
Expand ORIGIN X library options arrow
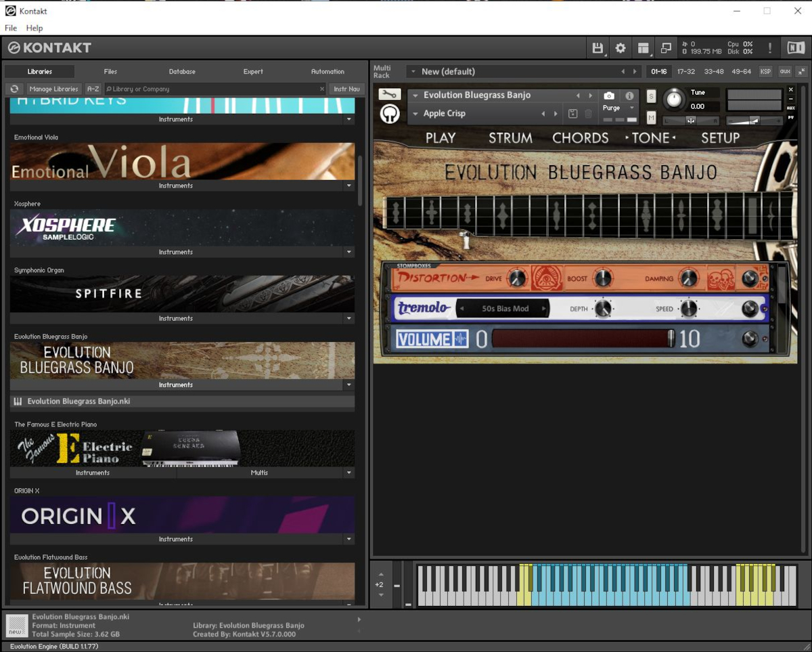pos(349,539)
